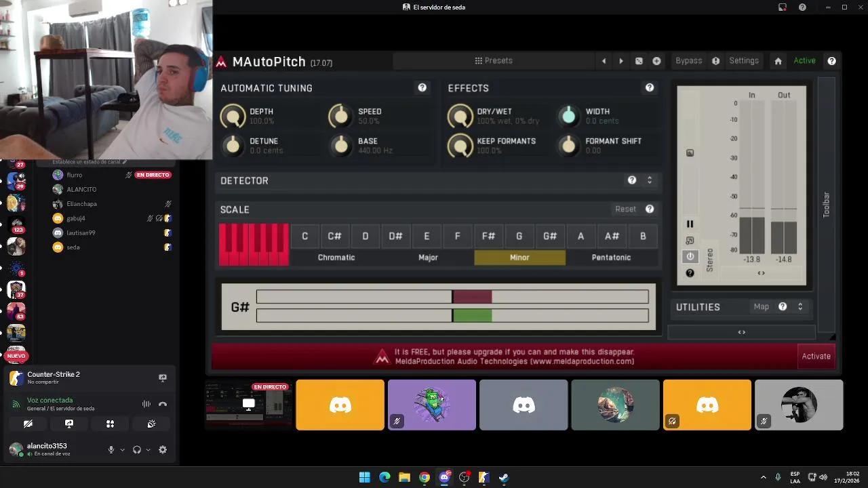The width and height of the screenshot is (868, 488).
Task: Open Discord soundboard icon
Action: (151, 424)
